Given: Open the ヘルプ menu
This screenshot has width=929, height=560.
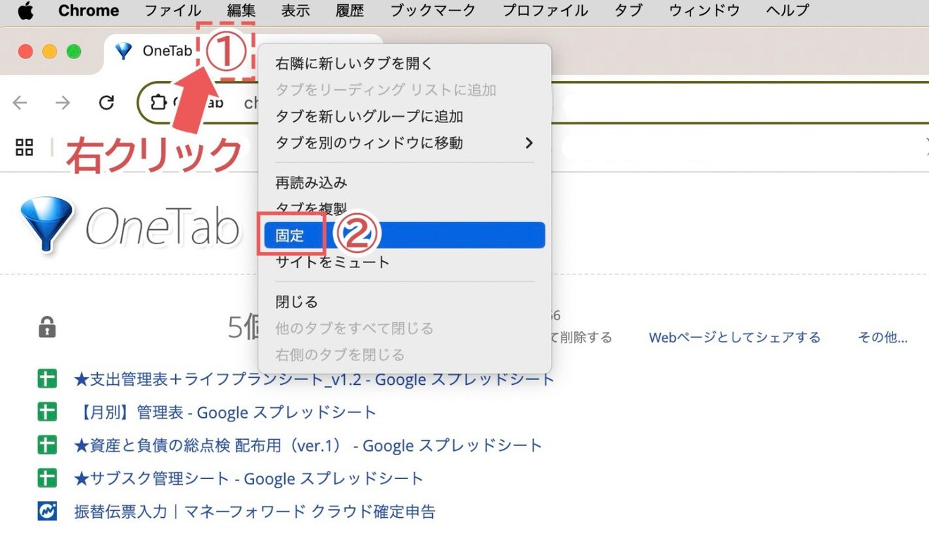Looking at the screenshot, I should point(788,11).
